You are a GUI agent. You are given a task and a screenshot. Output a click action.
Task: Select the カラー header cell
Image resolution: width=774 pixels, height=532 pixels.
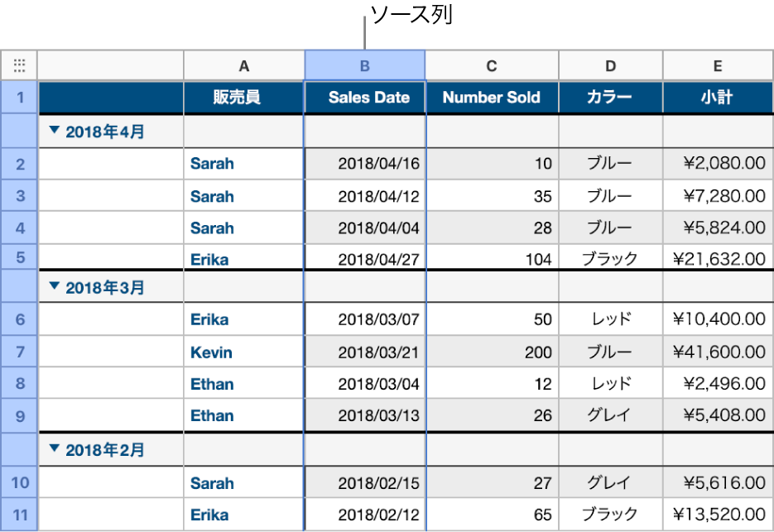pos(610,97)
